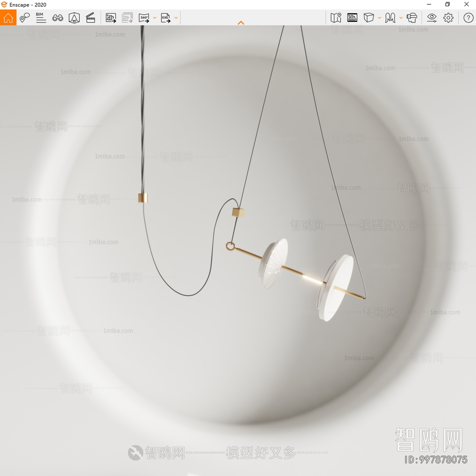Close the Enscape 2020 window
The height and width of the screenshot is (476, 476).
pyautogui.click(x=466, y=4)
